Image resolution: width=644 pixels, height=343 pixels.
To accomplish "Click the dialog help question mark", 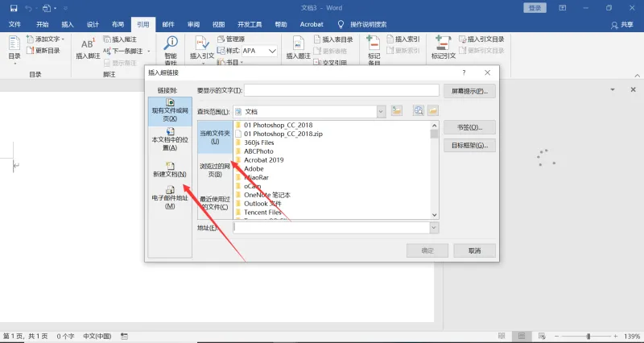I will point(464,72).
